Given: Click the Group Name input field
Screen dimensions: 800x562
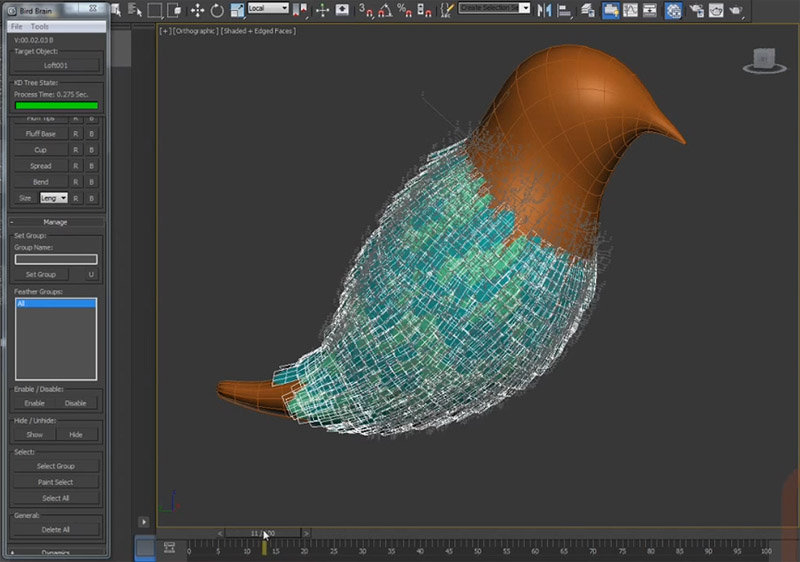Looking at the screenshot, I should point(55,259).
